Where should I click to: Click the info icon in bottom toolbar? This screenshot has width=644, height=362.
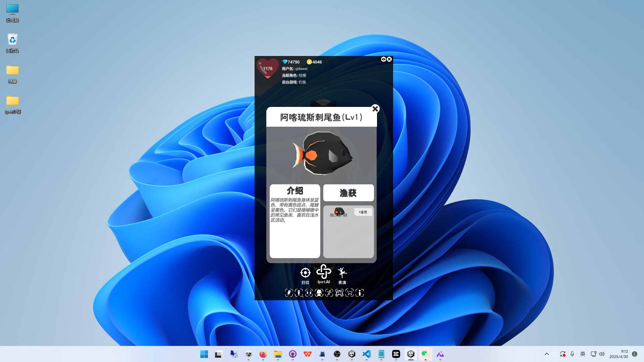(x=360, y=293)
